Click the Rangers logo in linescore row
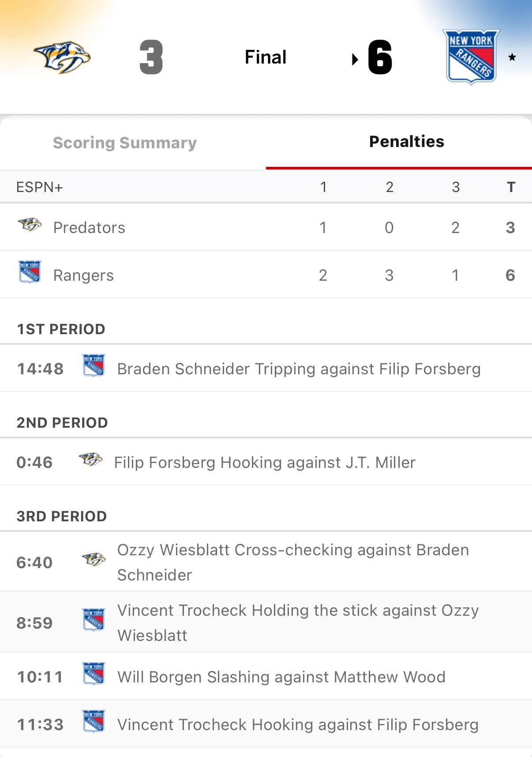 [30, 272]
